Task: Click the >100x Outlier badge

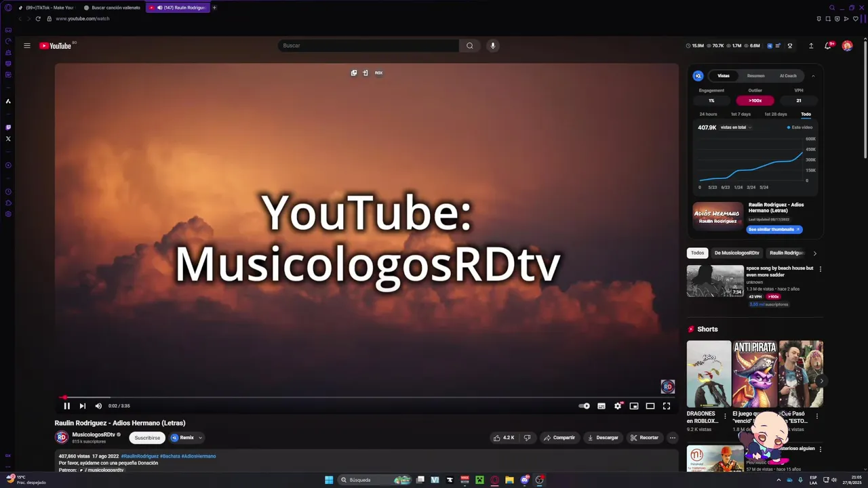Action: tap(755, 100)
